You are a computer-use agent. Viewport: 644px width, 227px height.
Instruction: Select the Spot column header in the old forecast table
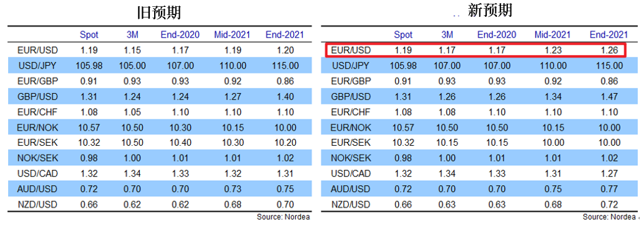[89, 34]
